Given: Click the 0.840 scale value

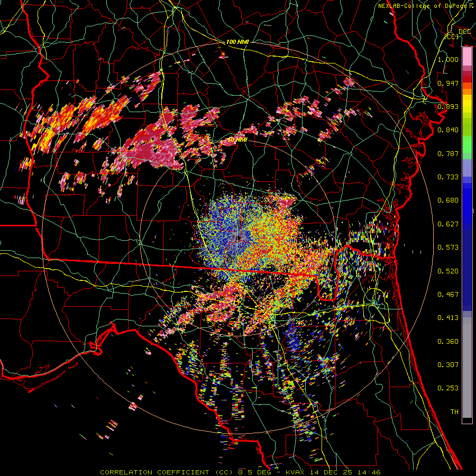Looking at the screenshot, I should click(x=448, y=130).
